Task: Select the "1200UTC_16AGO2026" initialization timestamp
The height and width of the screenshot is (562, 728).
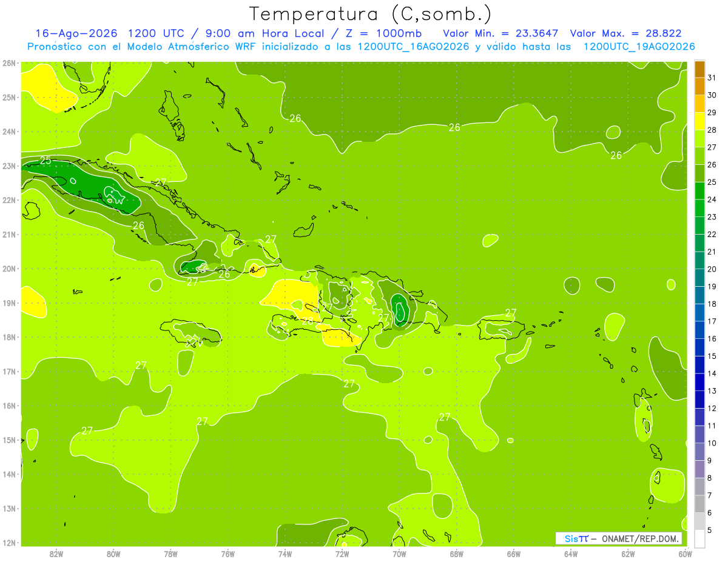Action: click(x=414, y=47)
